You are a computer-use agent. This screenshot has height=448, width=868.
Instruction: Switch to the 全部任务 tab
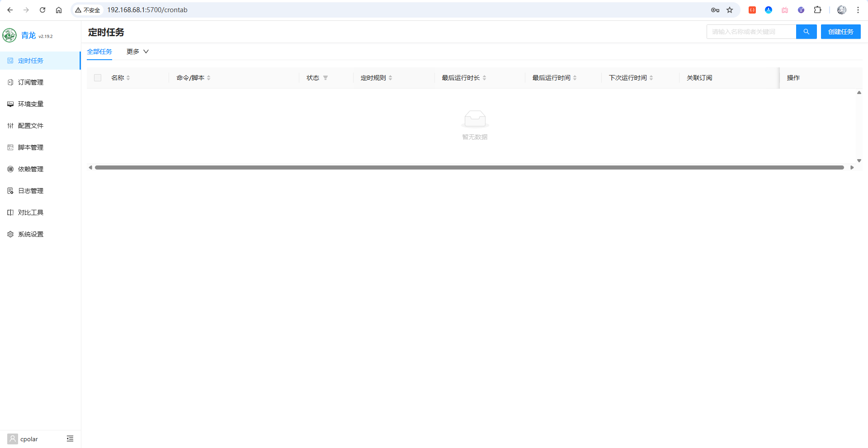tap(99, 52)
